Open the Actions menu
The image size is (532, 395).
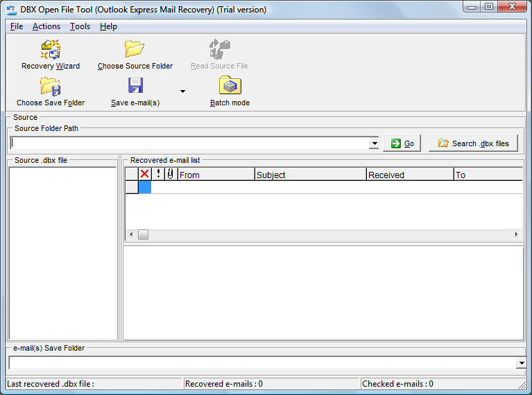tap(46, 26)
